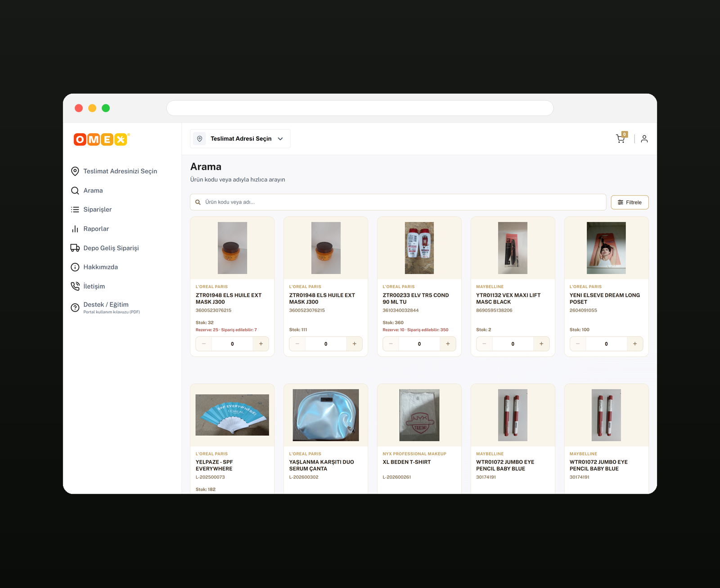This screenshot has height=588, width=720.
Task: Increase quantity for YTR01132 VEX MAXI LIFT
Action: [541, 344]
